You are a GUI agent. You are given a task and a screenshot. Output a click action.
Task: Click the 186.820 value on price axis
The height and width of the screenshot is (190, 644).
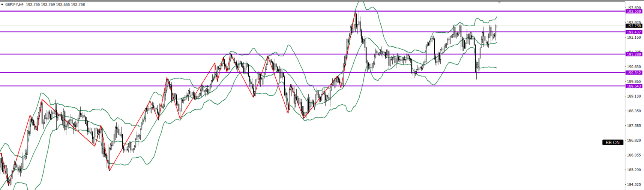pyautogui.click(x=633, y=140)
